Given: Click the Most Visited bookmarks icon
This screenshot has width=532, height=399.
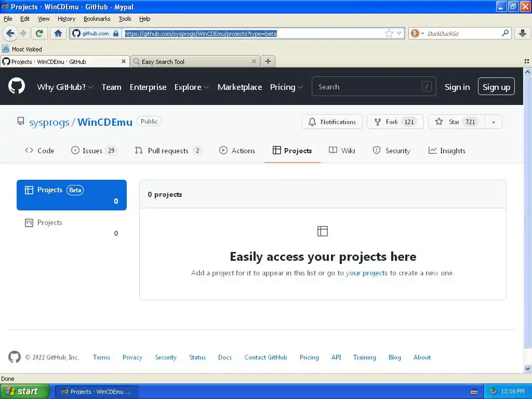Looking at the screenshot, I should (5, 49).
